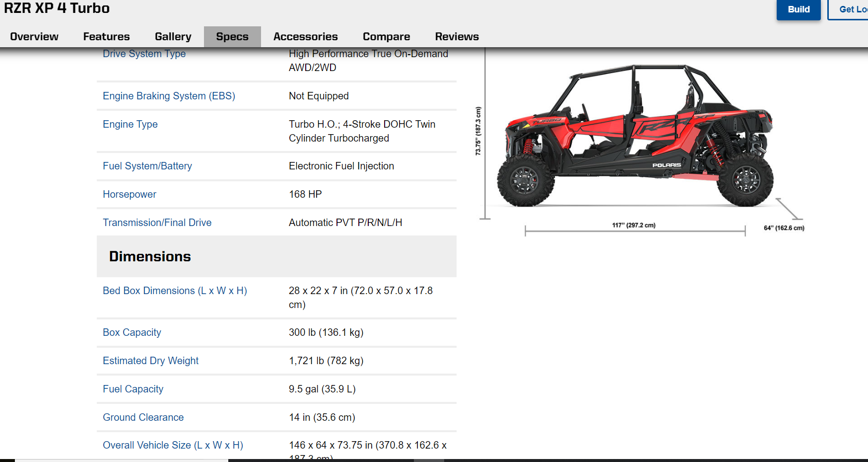
Task: Click the Get Local button at top right
Action: [x=849, y=9]
